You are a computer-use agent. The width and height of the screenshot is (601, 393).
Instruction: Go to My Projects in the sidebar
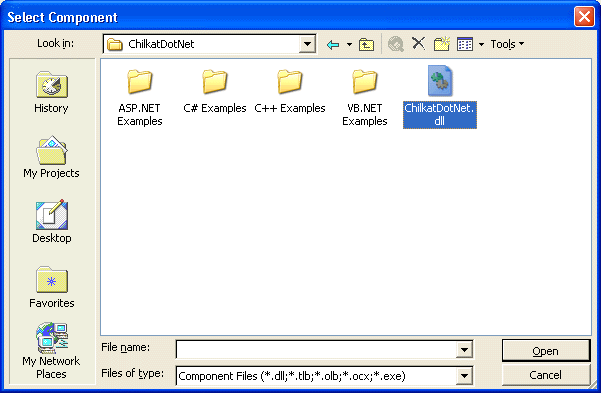[x=51, y=157]
